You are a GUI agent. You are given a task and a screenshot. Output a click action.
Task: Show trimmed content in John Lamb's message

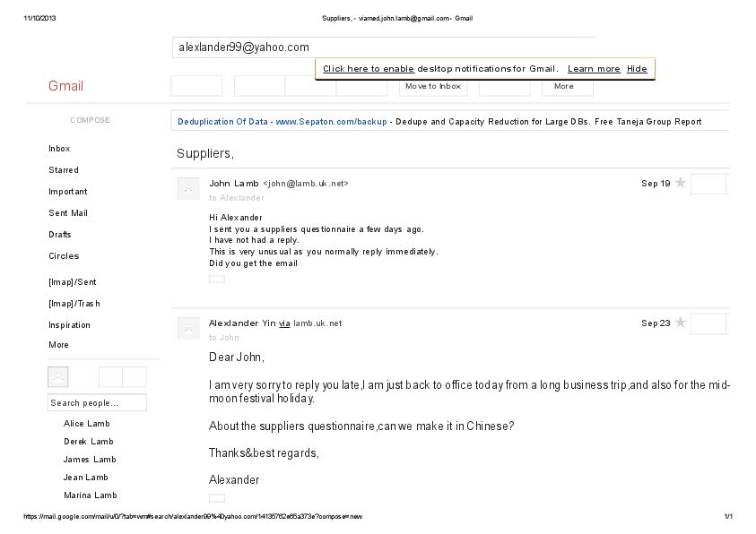coord(217,279)
